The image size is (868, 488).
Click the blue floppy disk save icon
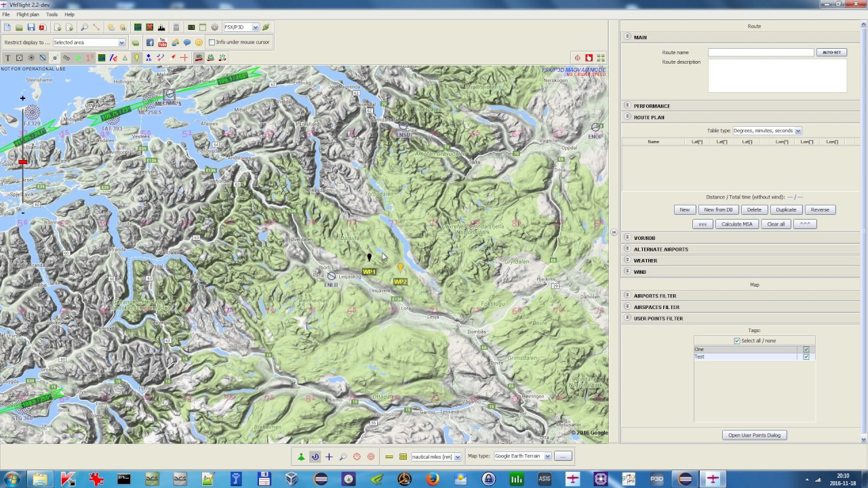tap(31, 27)
